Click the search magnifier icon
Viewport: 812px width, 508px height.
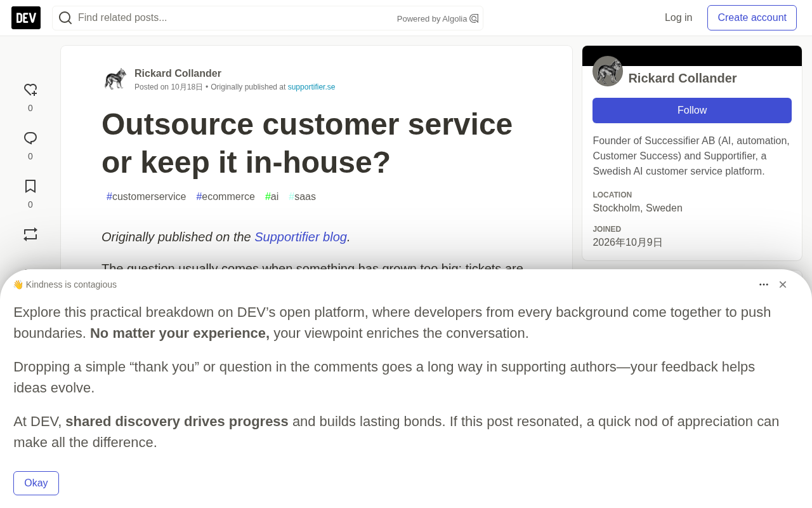point(65,18)
